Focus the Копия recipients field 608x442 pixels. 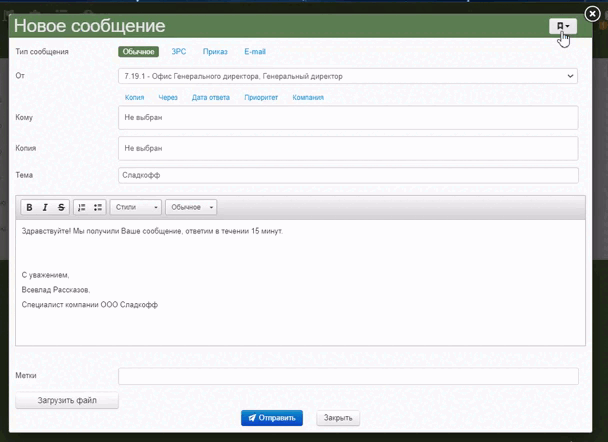coord(348,148)
